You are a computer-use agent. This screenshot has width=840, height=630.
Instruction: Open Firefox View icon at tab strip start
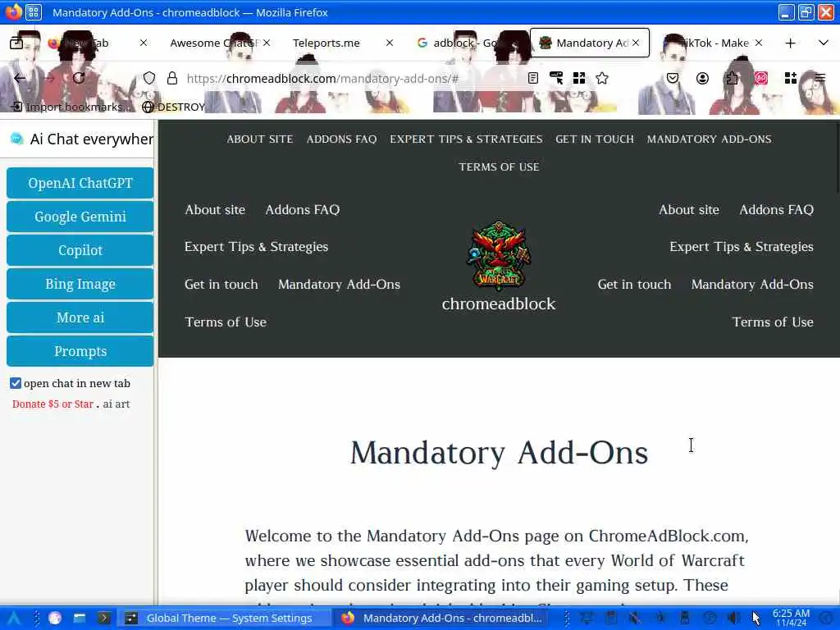click(x=16, y=43)
